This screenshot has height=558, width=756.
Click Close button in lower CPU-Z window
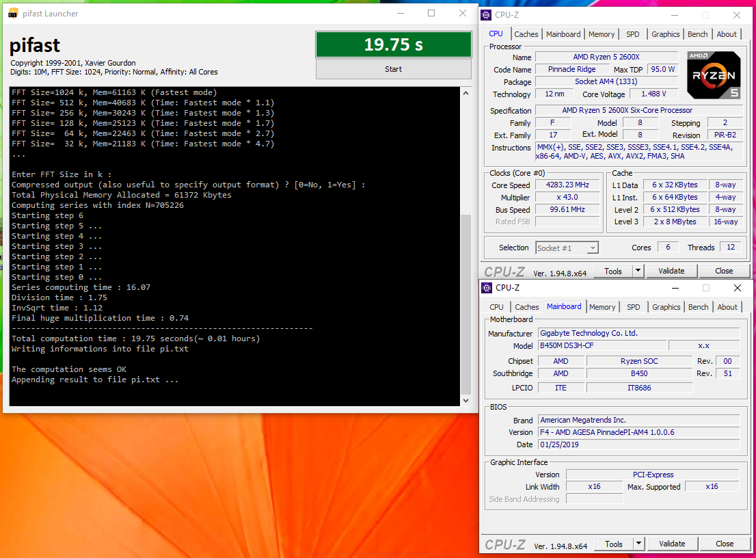724,544
